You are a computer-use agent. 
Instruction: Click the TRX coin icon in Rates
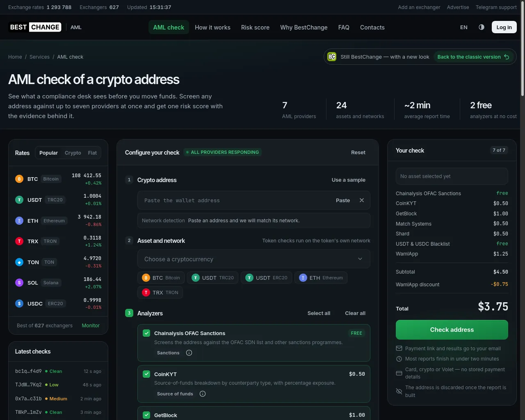19,241
